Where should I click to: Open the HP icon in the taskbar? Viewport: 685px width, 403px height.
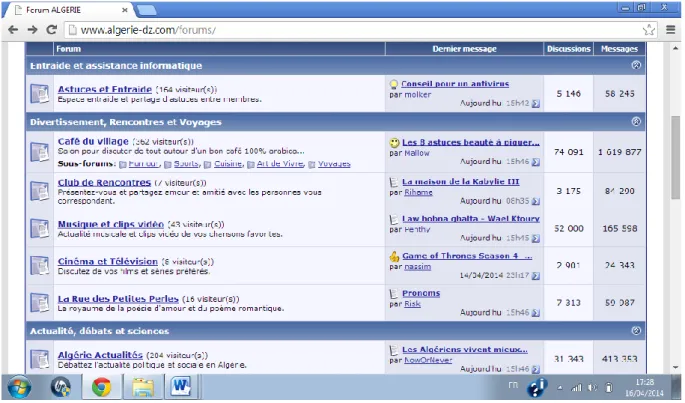pos(61,387)
